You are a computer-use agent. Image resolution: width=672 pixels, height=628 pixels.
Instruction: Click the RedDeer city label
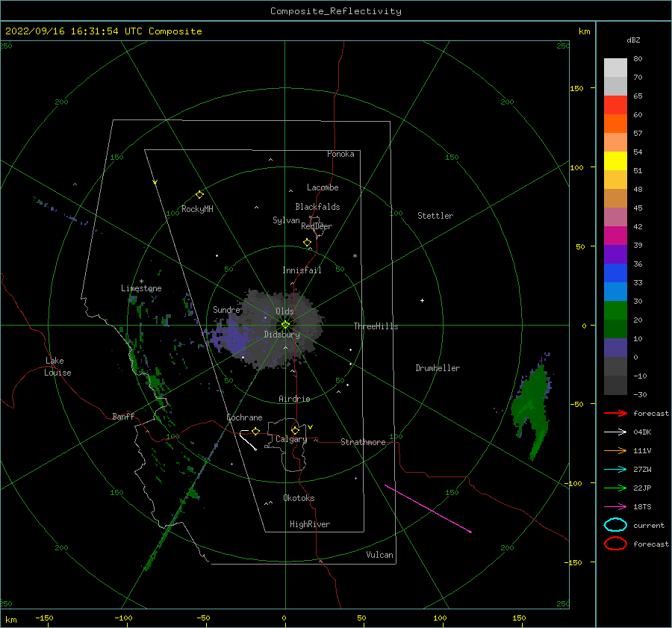click(317, 226)
